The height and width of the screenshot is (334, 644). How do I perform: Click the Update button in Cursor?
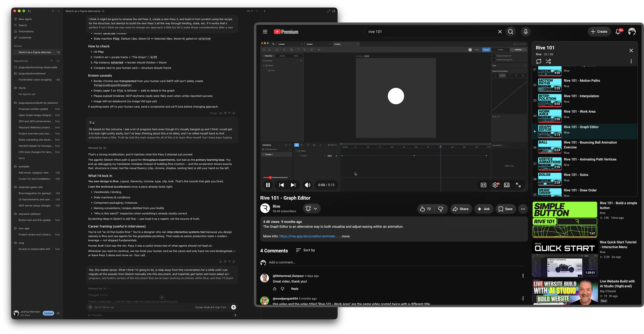pyautogui.click(x=48, y=313)
